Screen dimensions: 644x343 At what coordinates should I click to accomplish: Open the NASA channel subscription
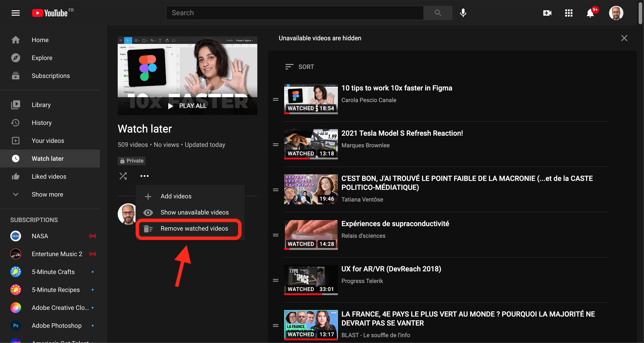pyautogui.click(x=50, y=236)
